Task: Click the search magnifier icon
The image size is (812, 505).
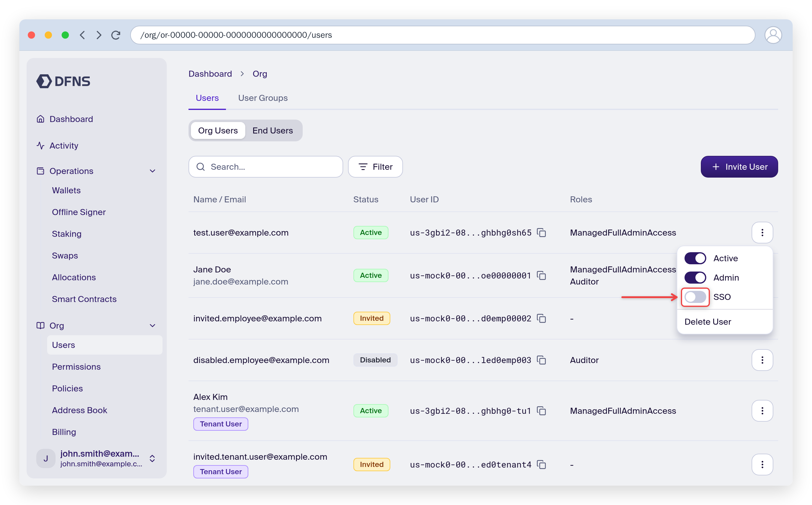Action: (x=200, y=167)
